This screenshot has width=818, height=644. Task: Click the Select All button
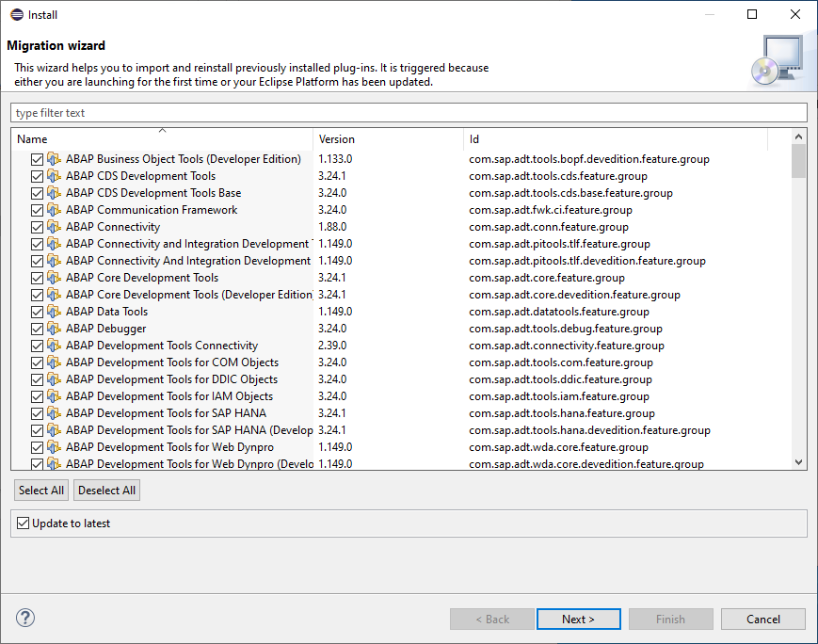(x=41, y=490)
